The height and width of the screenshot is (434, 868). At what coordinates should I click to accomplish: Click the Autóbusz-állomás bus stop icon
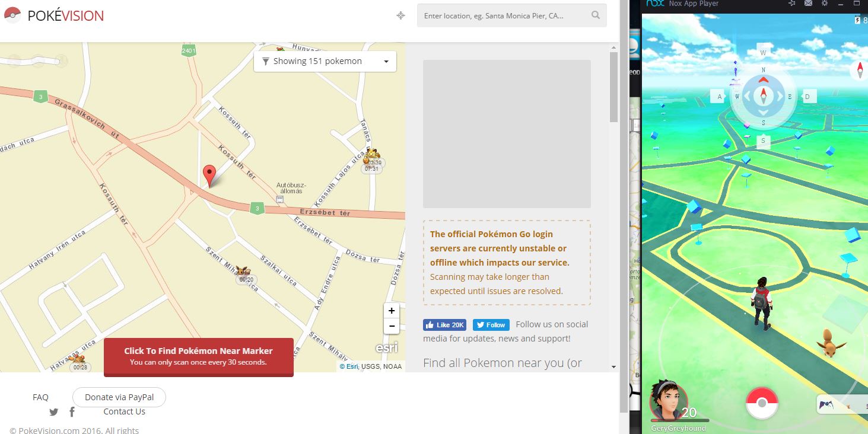tap(279, 200)
